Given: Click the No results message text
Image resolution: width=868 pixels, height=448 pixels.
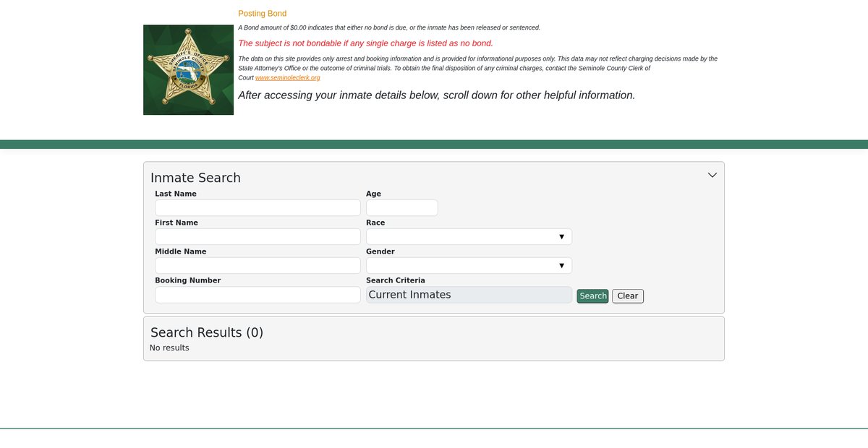Looking at the screenshot, I should pyautogui.click(x=169, y=348).
